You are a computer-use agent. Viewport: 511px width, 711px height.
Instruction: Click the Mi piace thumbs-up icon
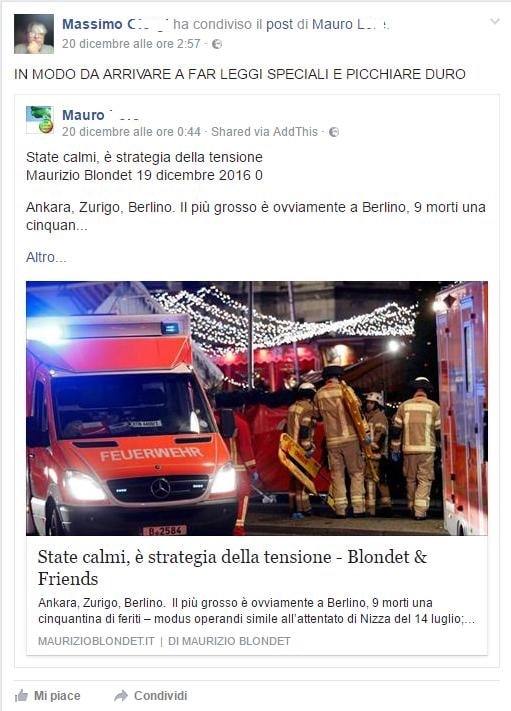(x=21, y=696)
